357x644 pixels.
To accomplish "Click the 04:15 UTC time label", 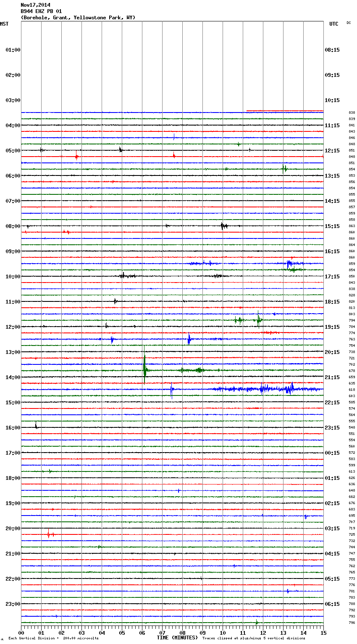I will (332, 554).
